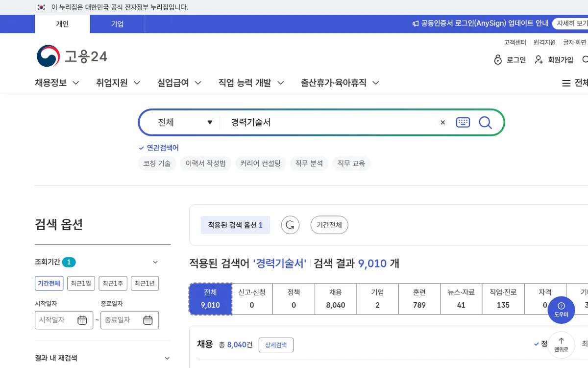This screenshot has width=588, height=368.
Task: Expand the 채용정보 menu
Action: click(x=57, y=83)
